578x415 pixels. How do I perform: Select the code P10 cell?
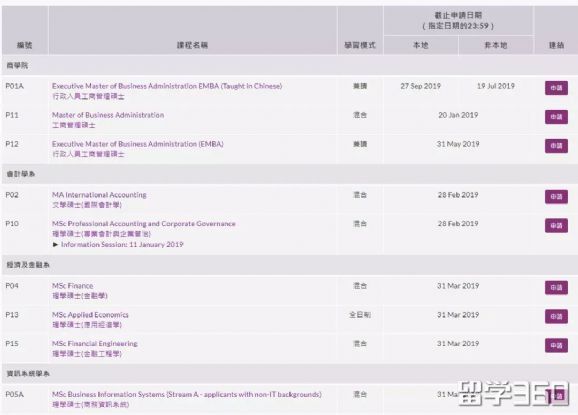tap(12, 223)
